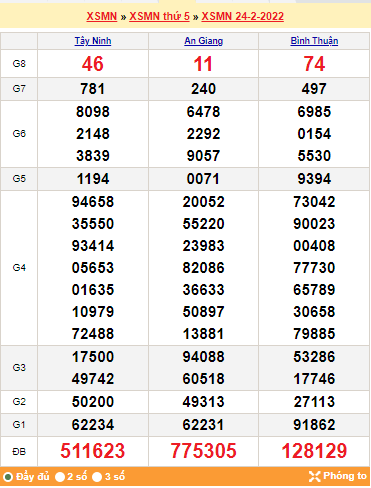
Task: Click G1 number 62234
Action: (93, 425)
